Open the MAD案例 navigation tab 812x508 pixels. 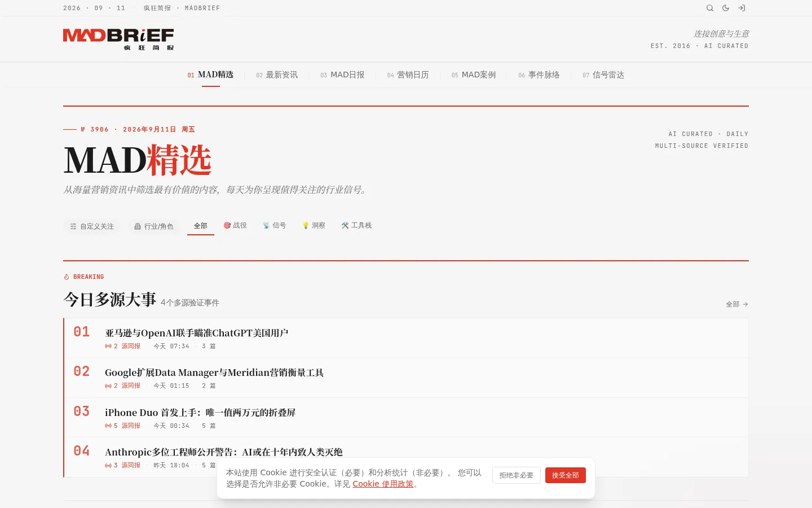click(x=474, y=75)
